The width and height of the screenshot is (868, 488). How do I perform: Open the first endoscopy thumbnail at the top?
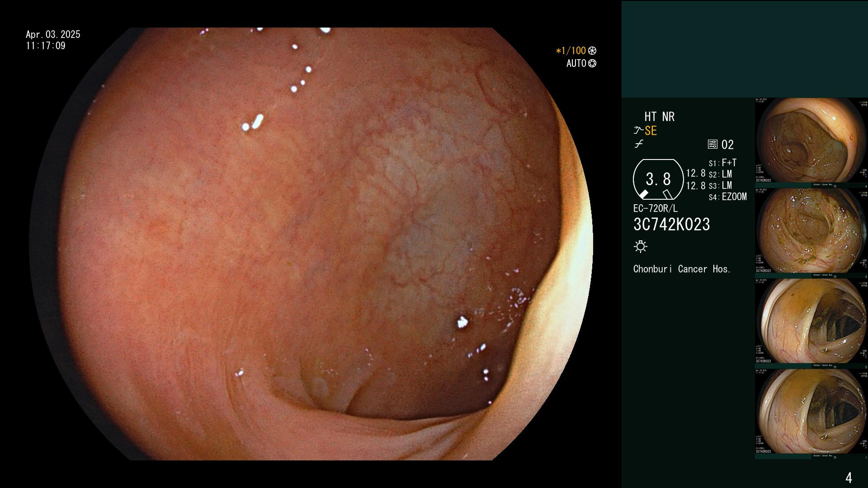pyautogui.click(x=811, y=141)
